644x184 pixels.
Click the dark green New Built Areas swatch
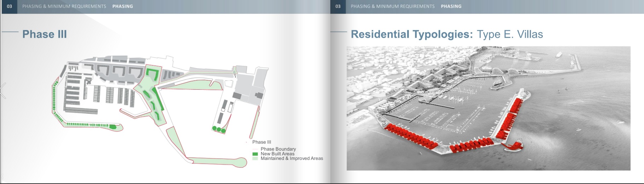(x=255, y=154)
